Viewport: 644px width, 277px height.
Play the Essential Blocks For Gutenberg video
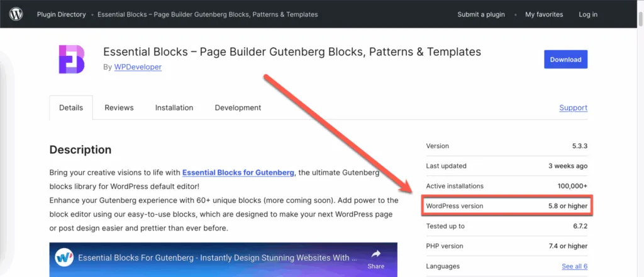pyautogui.click(x=223, y=260)
